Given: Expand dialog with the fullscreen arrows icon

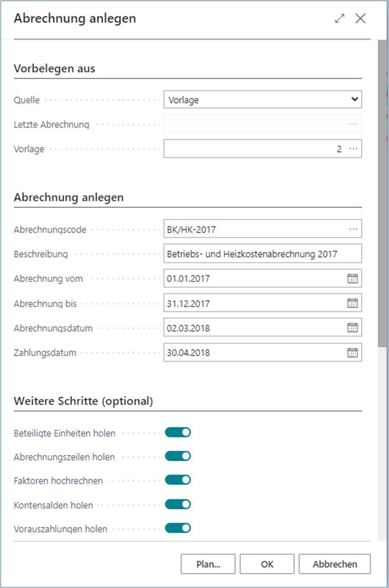Looking at the screenshot, I should [x=339, y=18].
